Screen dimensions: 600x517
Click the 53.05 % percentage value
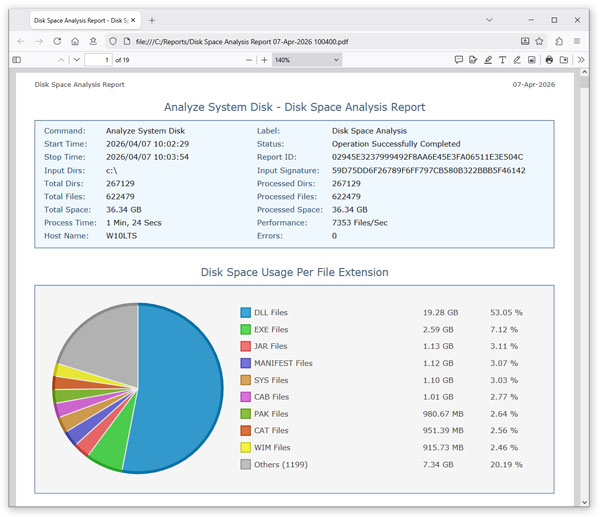coord(506,313)
